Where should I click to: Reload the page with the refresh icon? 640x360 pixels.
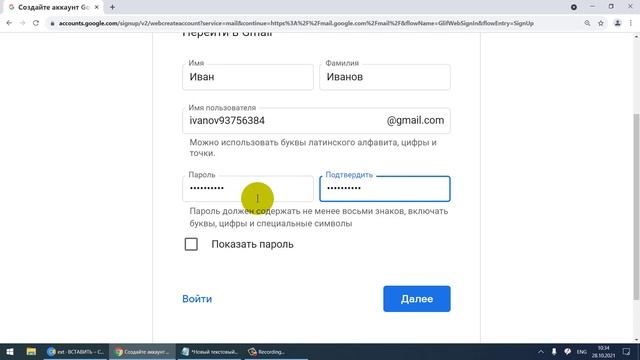pos(36,23)
